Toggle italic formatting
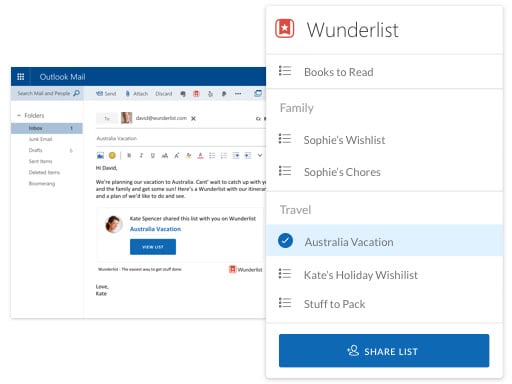Viewport: 512px width, 384px height. coord(141,155)
